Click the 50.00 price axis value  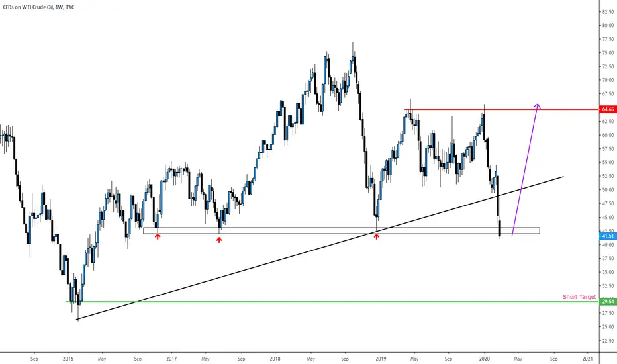[608, 190]
